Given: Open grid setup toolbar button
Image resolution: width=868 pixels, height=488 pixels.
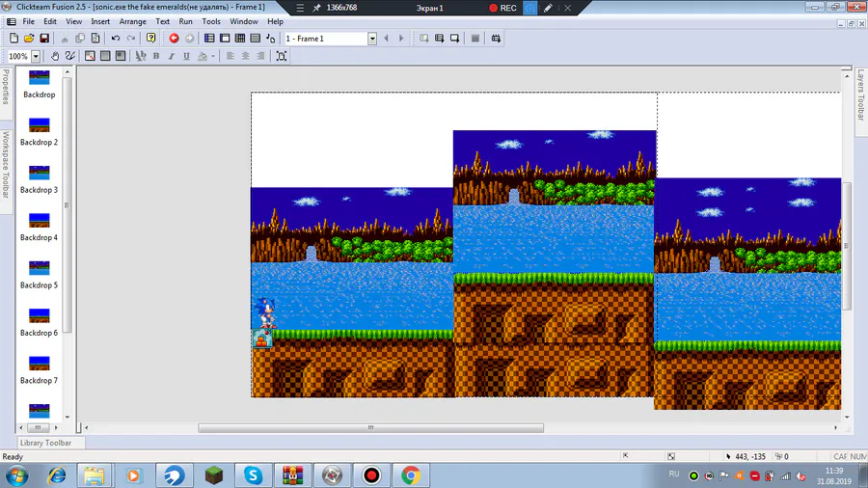Looking at the screenshot, I should 90,56.
